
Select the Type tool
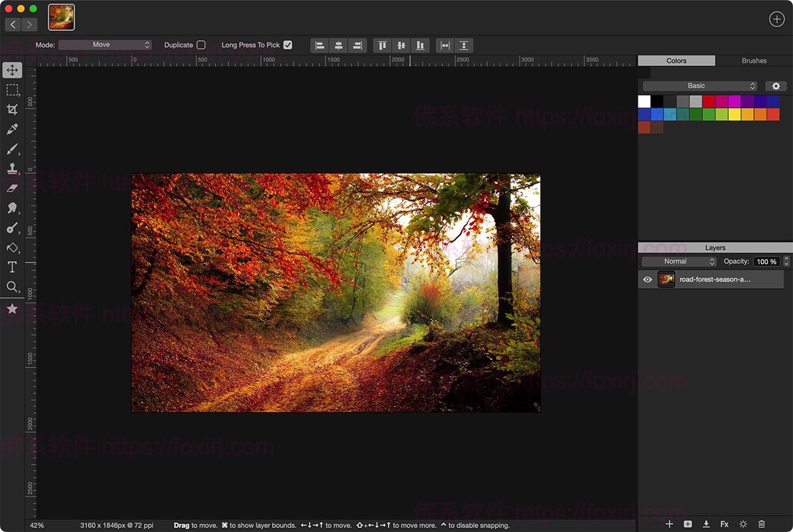[13, 267]
